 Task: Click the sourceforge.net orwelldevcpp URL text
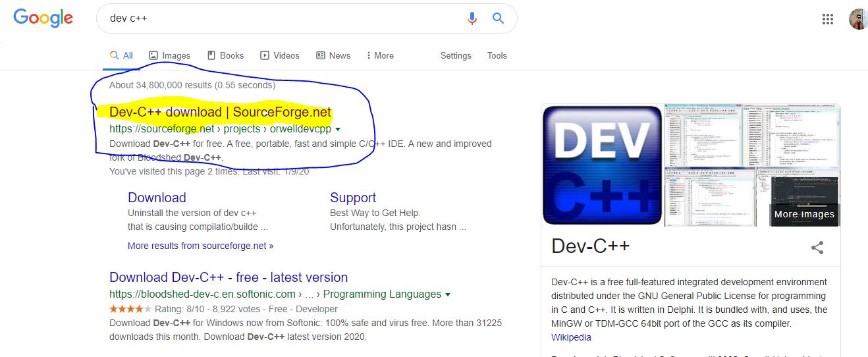click(x=220, y=129)
